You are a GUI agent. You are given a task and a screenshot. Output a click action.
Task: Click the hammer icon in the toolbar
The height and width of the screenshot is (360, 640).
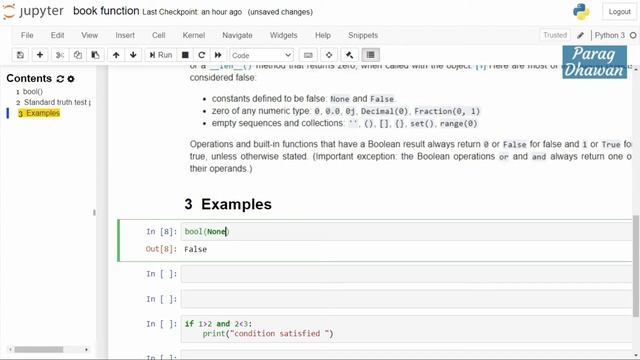click(x=349, y=55)
